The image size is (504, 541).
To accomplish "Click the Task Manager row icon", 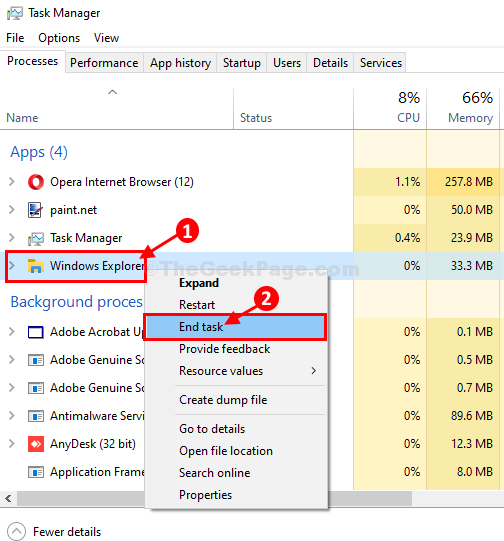I will pos(36,238).
